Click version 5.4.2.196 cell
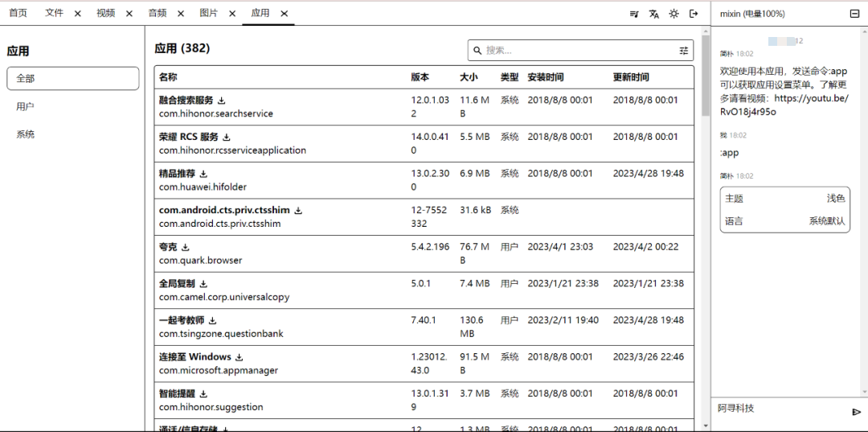The width and height of the screenshot is (868, 432). pos(430,246)
